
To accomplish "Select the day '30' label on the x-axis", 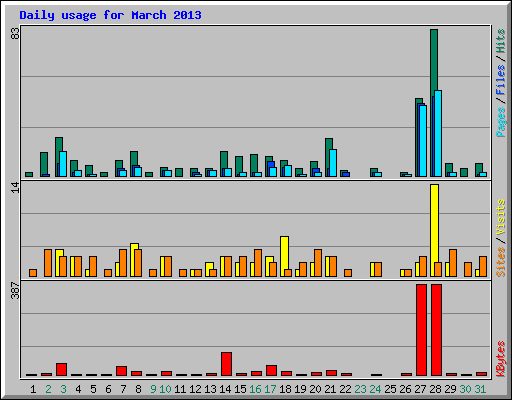I will [465, 389].
